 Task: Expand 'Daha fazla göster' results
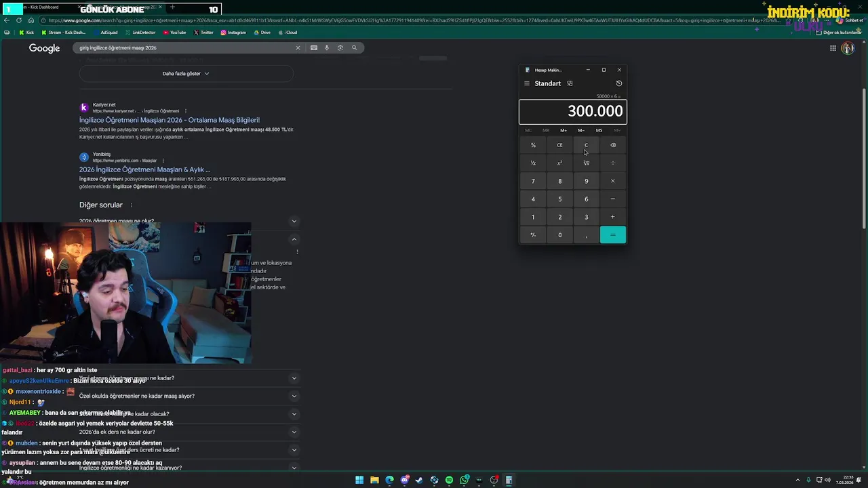tap(186, 73)
